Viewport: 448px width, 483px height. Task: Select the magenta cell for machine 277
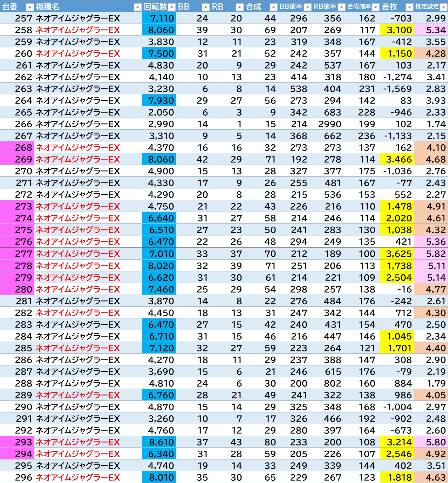click(x=17, y=254)
